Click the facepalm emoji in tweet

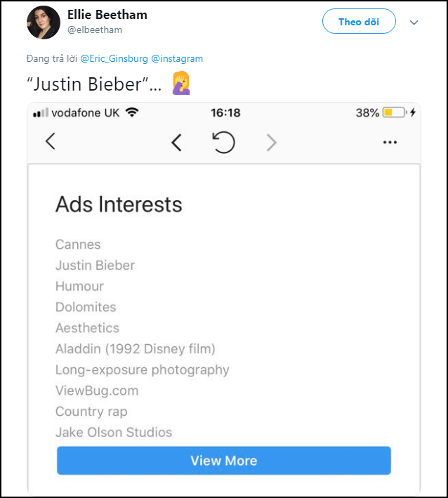(x=181, y=84)
